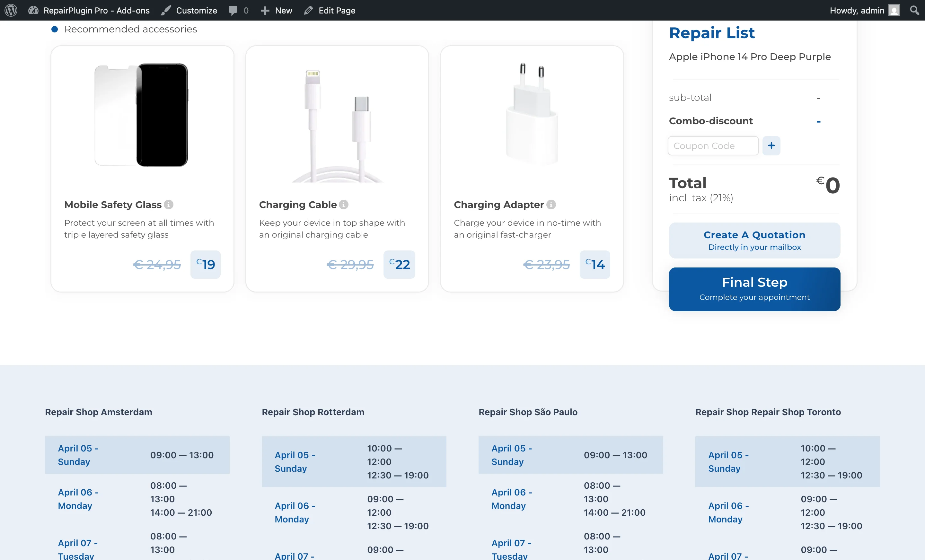Viewport: 925px width, 560px height.
Task: Add Mobile Safety Glass by clicking €19 price tag
Action: (205, 265)
